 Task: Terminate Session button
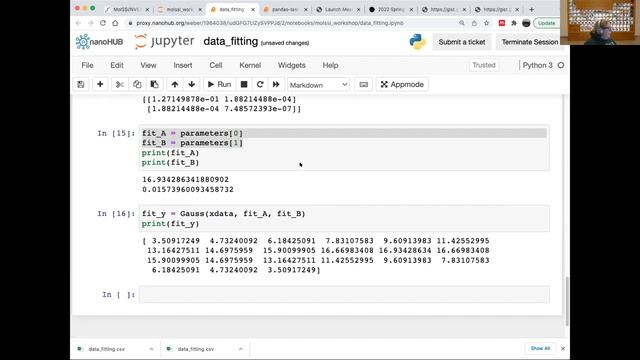coord(530,42)
